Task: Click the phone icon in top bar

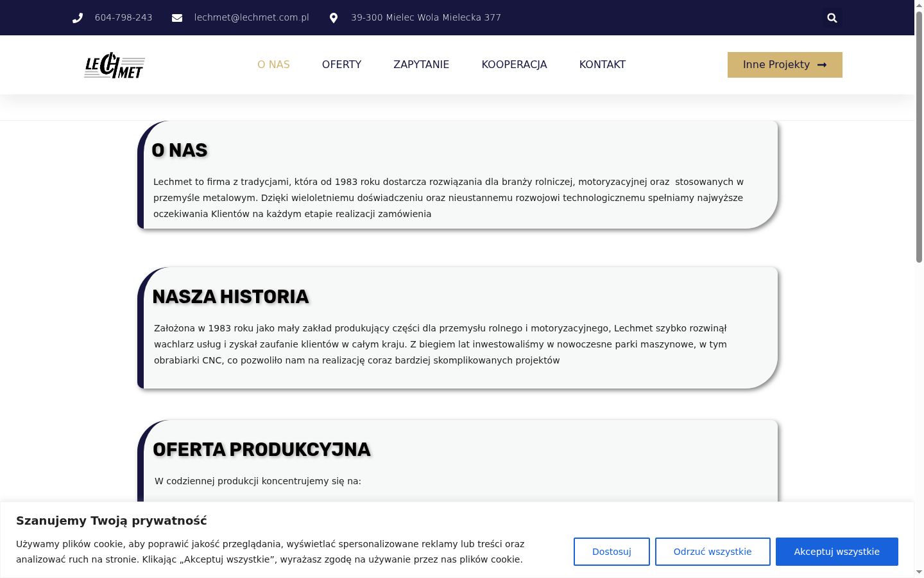Action: pyautogui.click(x=78, y=18)
